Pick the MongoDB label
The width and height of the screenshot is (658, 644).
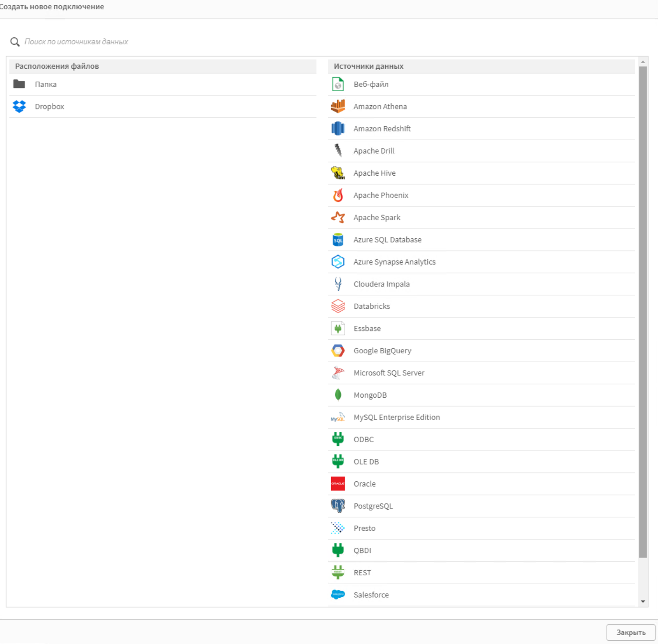click(x=370, y=395)
